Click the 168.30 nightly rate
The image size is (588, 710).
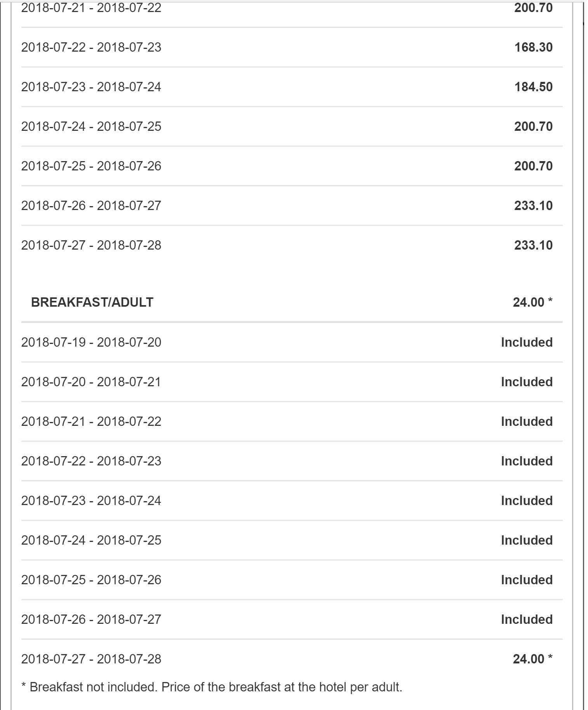coord(533,47)
